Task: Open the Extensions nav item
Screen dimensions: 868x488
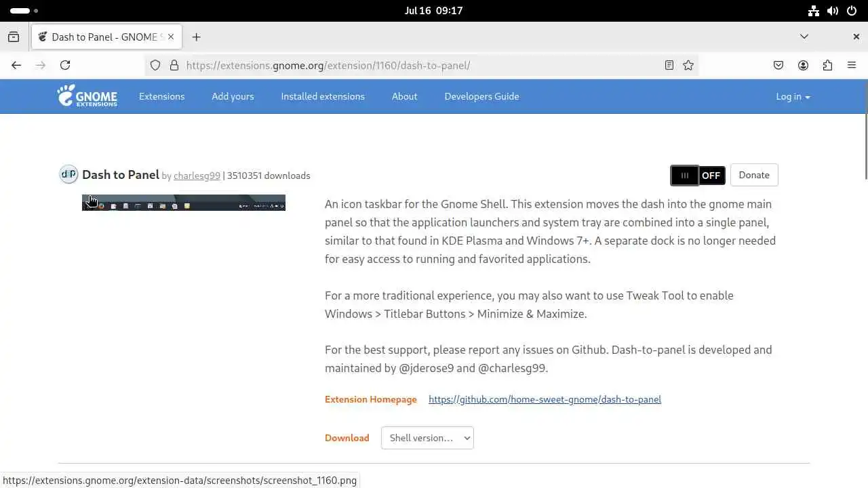Action: [x=161, y=96]
